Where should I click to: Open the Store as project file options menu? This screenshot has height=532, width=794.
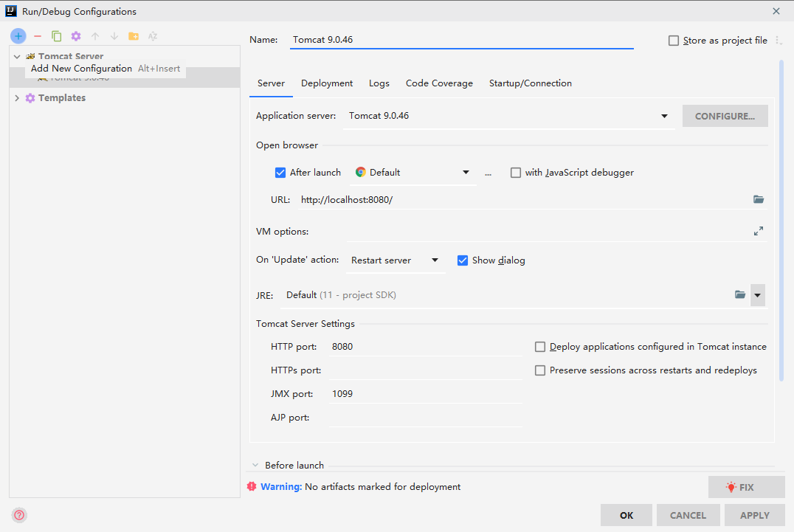[779, 41]
